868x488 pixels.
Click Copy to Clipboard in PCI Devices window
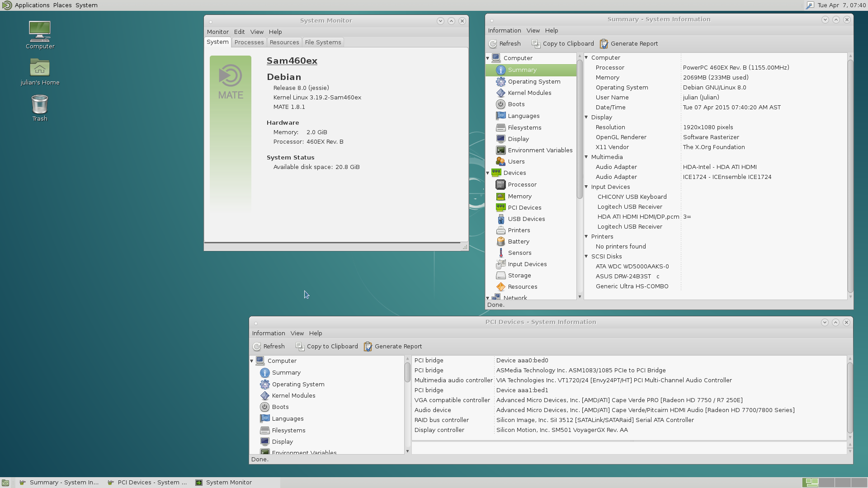pos(327,346)
